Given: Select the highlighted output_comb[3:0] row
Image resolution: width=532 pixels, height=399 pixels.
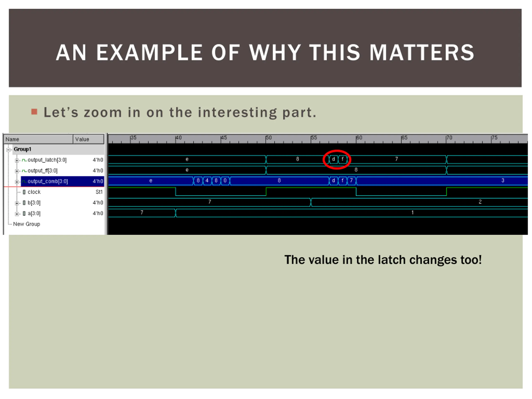Looking at the screenshot, I should click(x=63, y=181).
